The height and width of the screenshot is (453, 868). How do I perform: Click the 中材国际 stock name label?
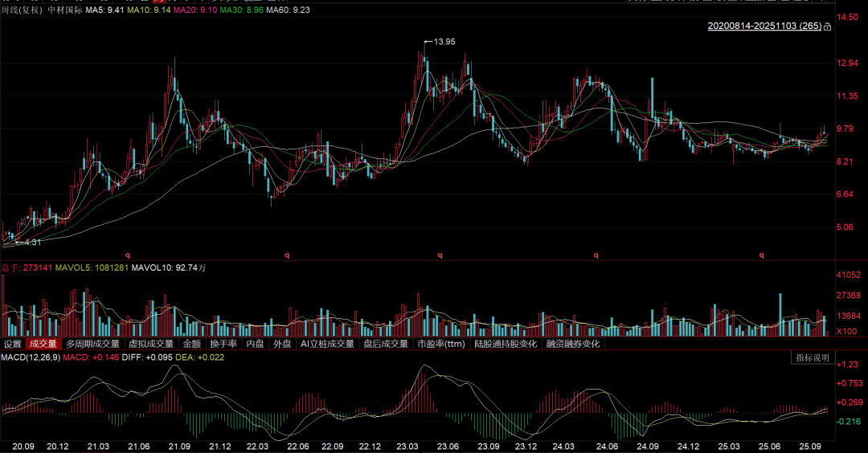(x=65, y=10)
